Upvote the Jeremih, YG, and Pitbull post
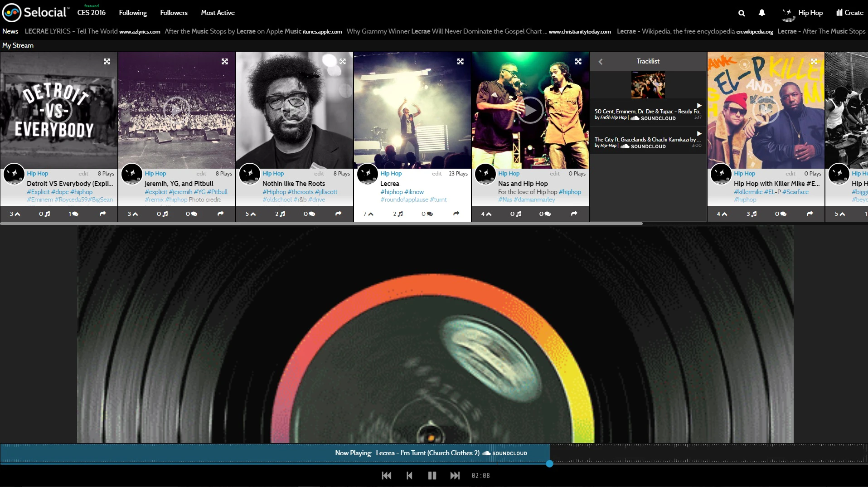868x487 pixels. pyautogui.click(x=133, y=214)
